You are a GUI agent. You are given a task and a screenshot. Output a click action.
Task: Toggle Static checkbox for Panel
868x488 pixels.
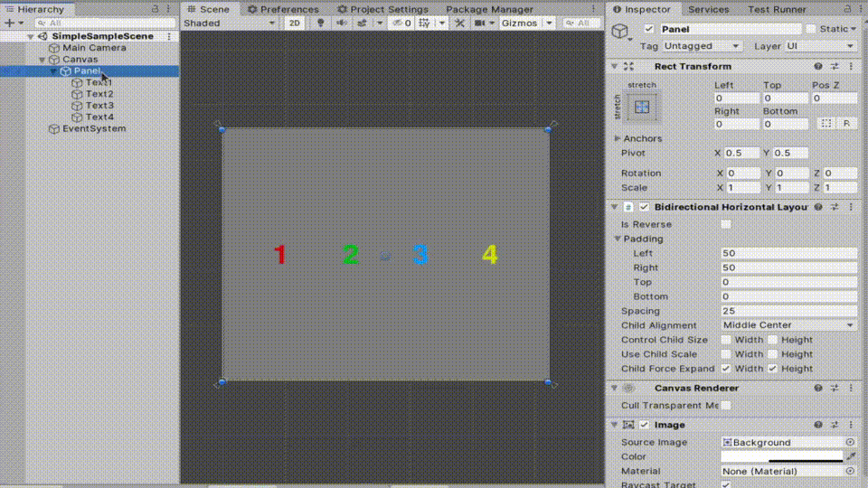click(x=810, y=29)
